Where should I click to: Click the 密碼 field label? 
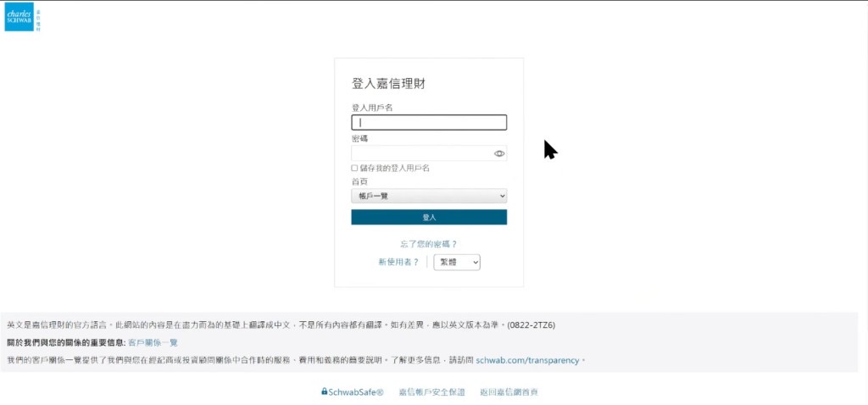[x=360, y=138]
